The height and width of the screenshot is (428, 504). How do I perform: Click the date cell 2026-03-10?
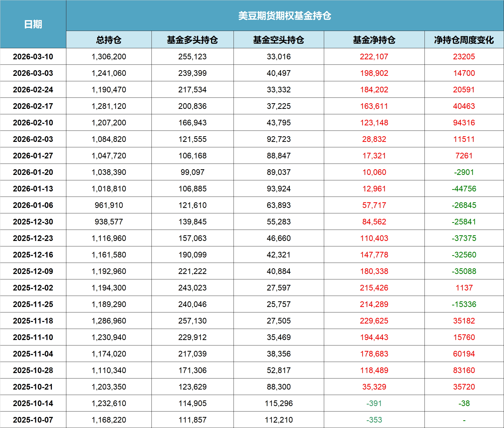(33, 56)
